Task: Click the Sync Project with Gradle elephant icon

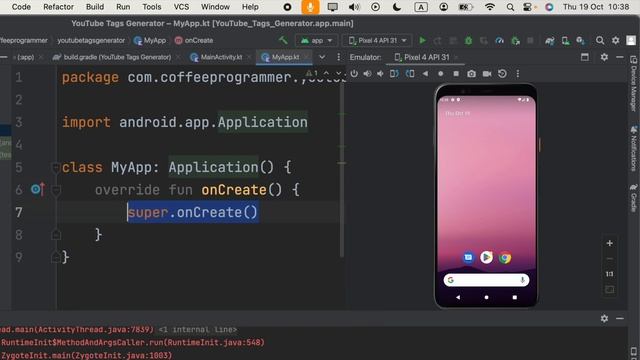Action: [549, 40]
